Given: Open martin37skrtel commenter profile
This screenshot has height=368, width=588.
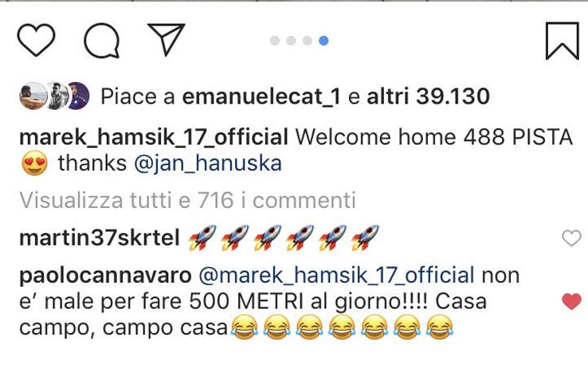Looking at the screenshot, I should point(100,238).
